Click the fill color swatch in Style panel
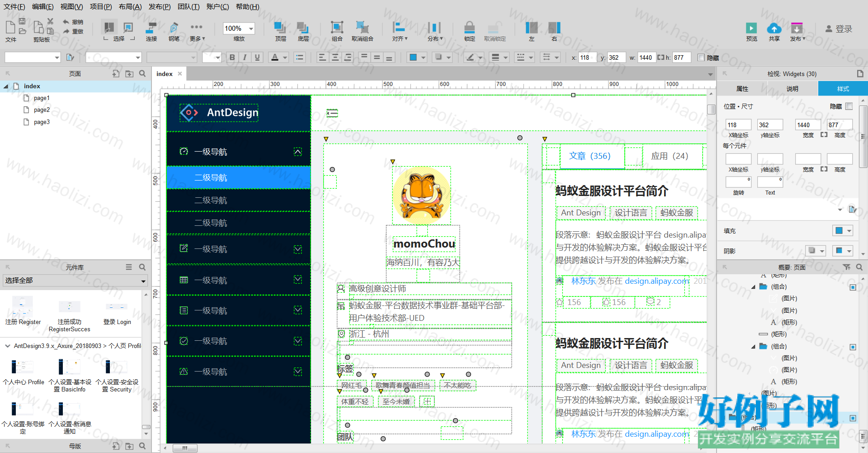868x453 pixels. tap(839, 231)
